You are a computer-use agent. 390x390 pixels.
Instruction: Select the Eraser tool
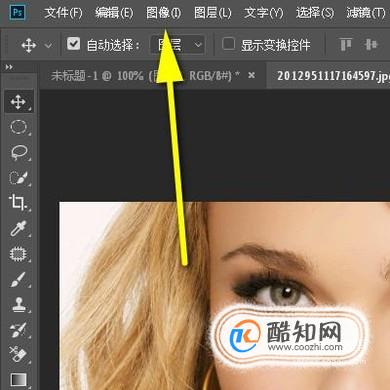pyautogui.click(x=19, y=354)
